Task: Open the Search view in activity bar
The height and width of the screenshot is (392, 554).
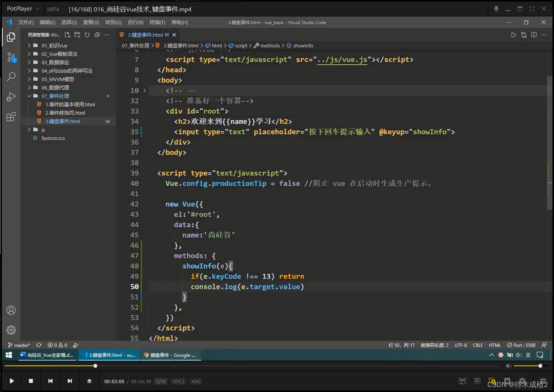Action: [x=11, y=76]
